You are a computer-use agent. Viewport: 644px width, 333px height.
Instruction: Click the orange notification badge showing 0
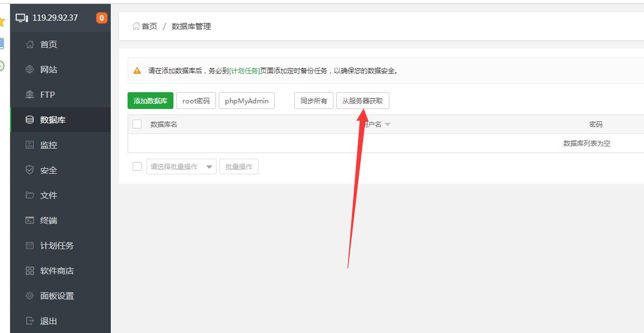(101, 18)
